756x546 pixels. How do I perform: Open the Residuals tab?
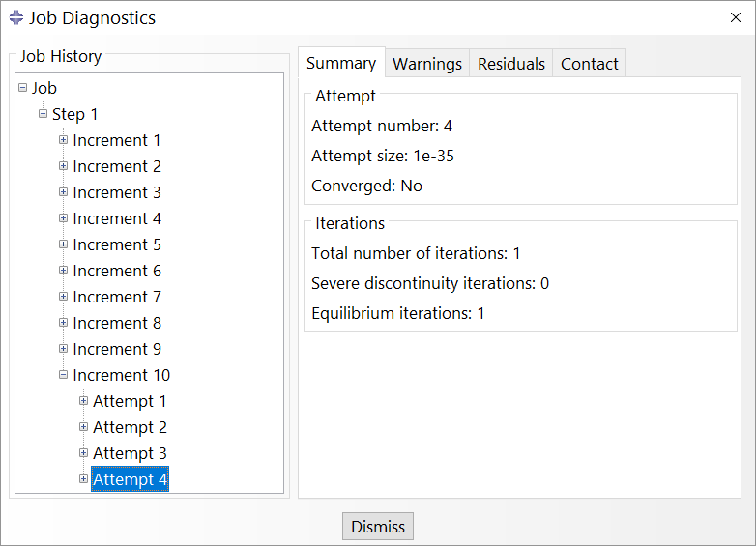pyautogui.click(x=511, y=64)
